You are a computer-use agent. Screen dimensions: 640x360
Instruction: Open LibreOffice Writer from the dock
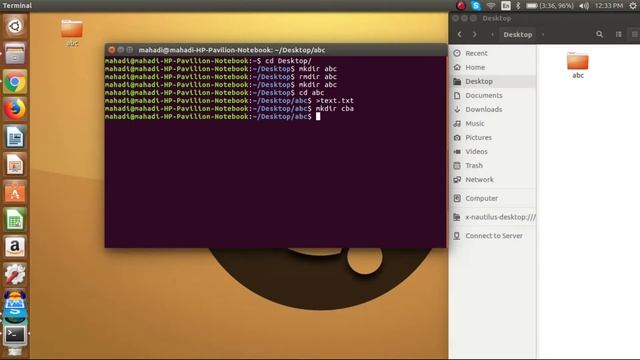coord(15,137)
